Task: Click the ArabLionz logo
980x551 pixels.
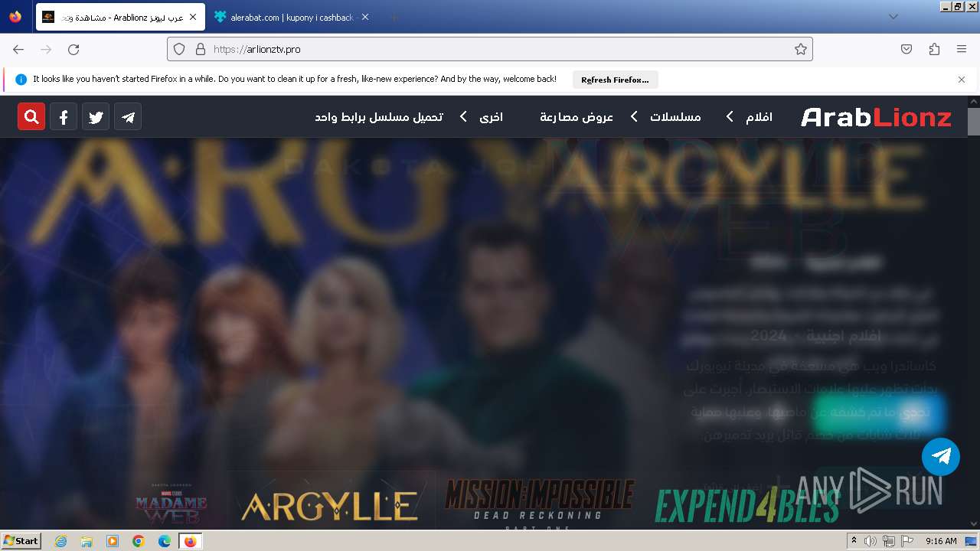Action: pos(876,117)
